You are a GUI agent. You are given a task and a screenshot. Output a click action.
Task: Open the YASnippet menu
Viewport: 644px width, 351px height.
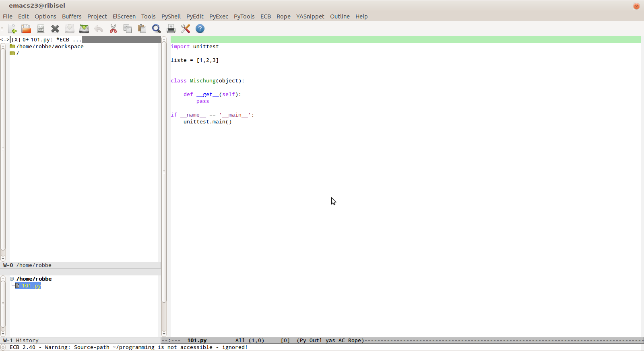click(310, 16)
